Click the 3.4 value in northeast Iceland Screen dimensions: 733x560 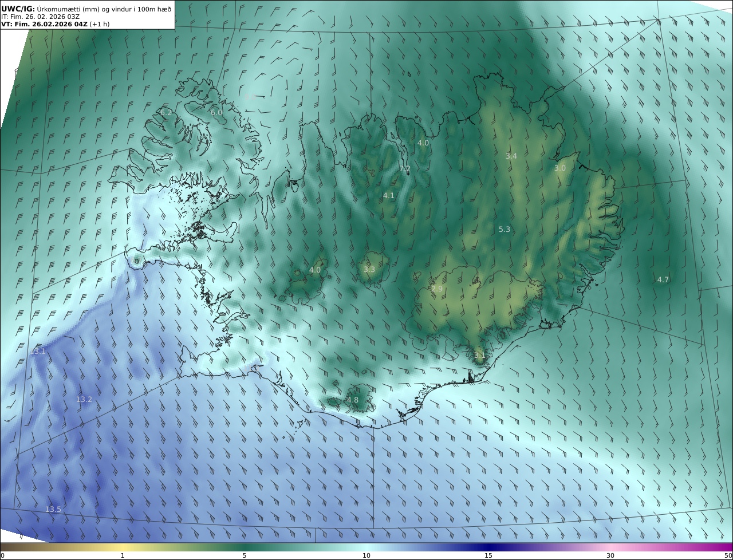[x=511, y=156]
